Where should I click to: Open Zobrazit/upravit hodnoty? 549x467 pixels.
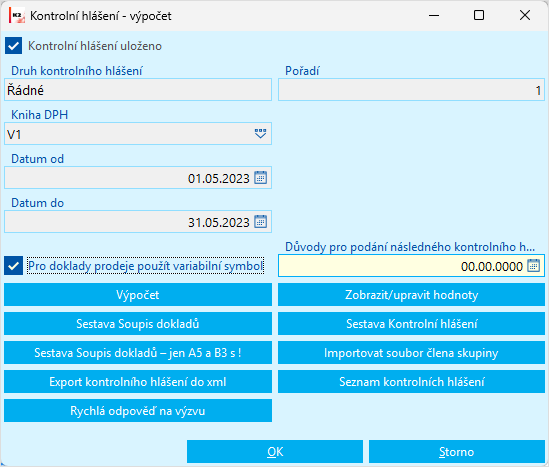411,295
